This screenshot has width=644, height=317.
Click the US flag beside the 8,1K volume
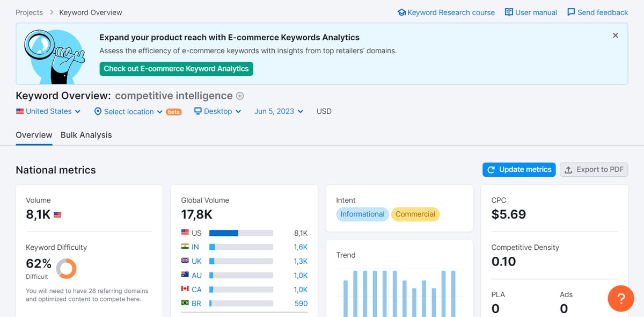coord(57,213)
